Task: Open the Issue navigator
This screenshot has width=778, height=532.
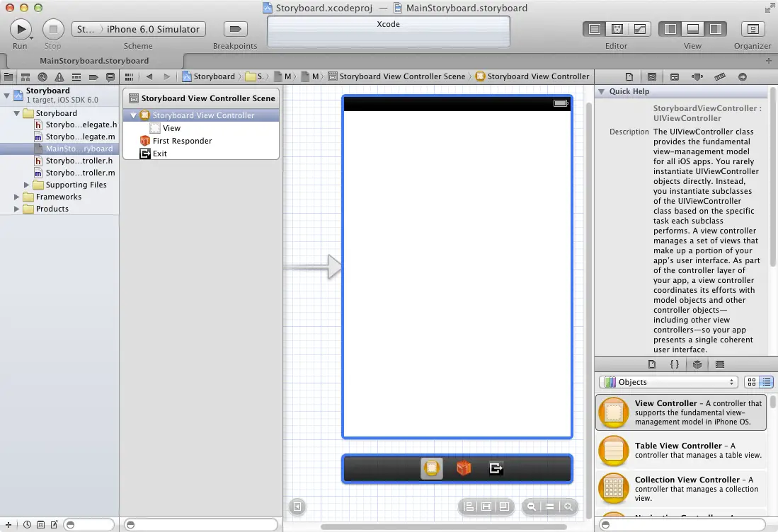Action: (59, 76)
